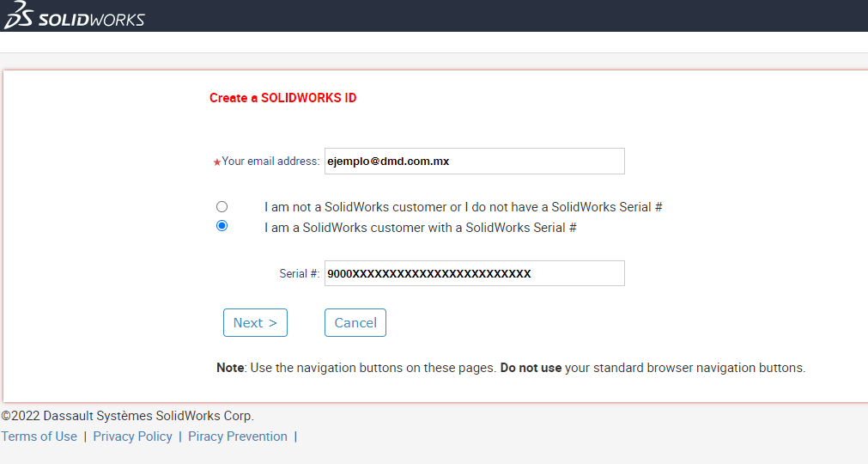Click the 'I am not a SolidWorks customer' text
Screen dimensions: 868x464
click(x=464, y=207)
